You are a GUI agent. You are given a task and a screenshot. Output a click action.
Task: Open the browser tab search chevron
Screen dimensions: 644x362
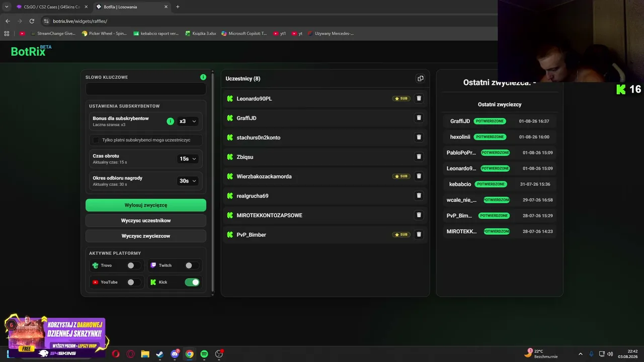tap(7, 7)
